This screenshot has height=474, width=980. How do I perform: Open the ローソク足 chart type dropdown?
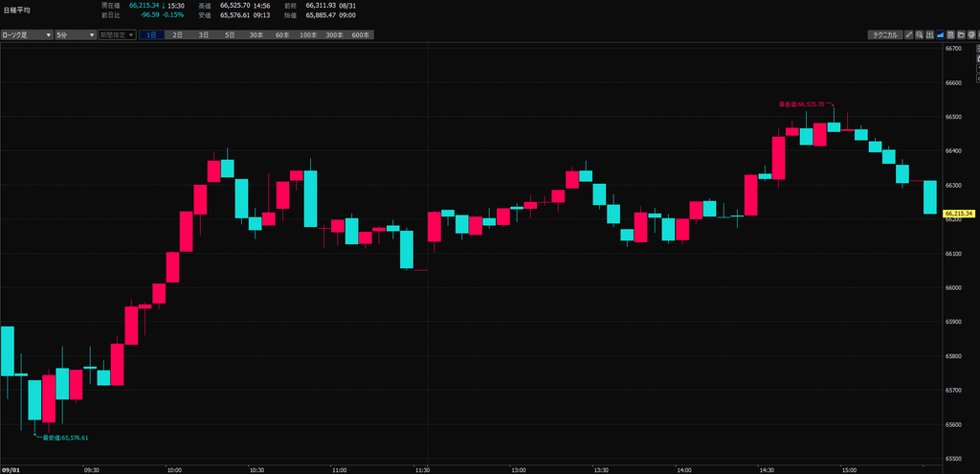point(27,35)
